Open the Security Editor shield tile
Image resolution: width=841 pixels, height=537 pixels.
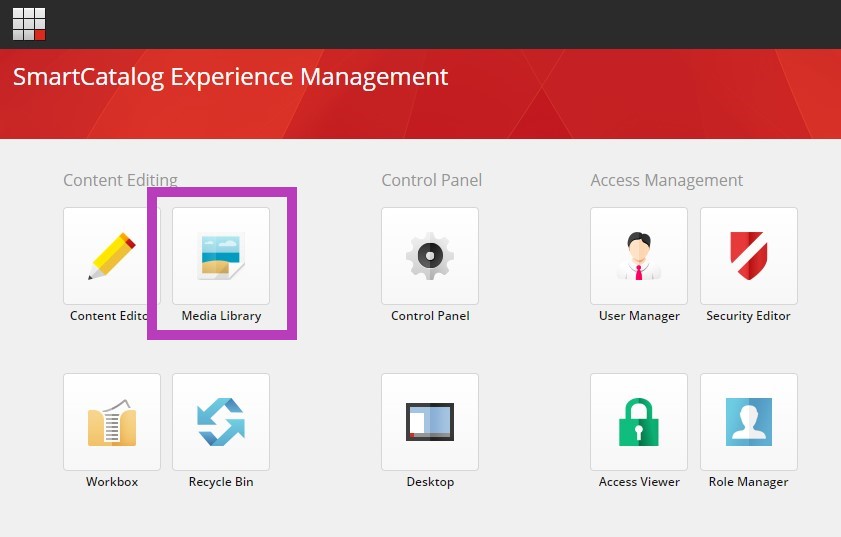(x=749, y=256)
